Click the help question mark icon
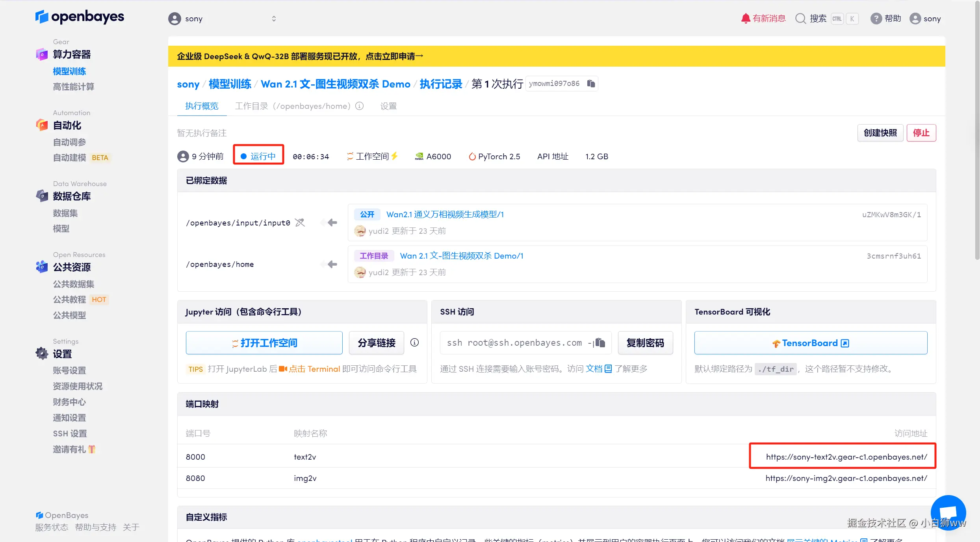Screen dimensions: 980x542 pos(876,19)
